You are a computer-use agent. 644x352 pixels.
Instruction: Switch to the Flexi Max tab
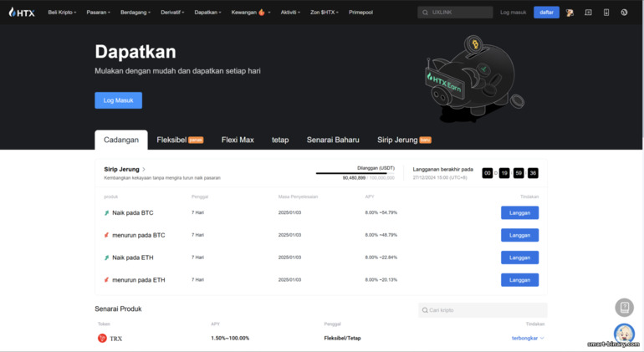(x=238, y=140)
